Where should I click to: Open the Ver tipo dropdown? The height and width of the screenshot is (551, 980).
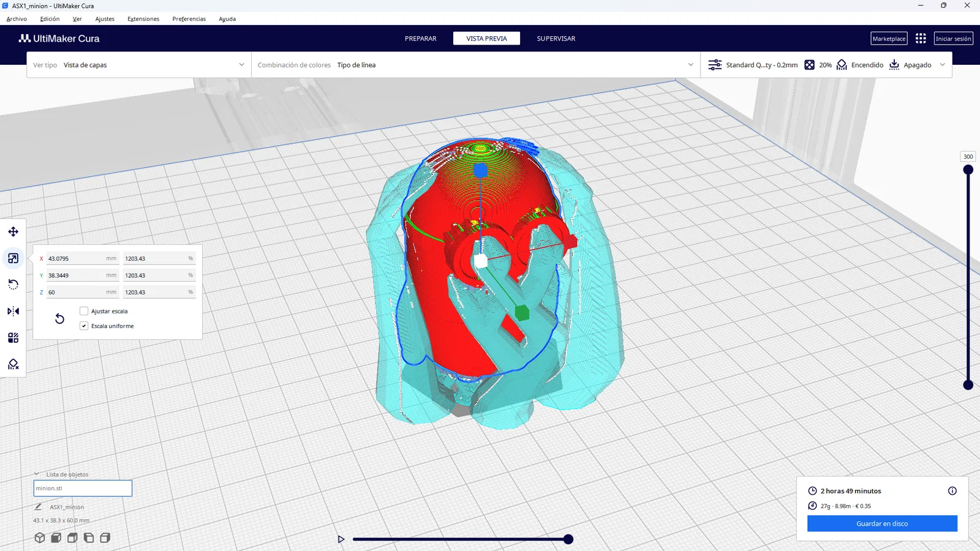139,65
